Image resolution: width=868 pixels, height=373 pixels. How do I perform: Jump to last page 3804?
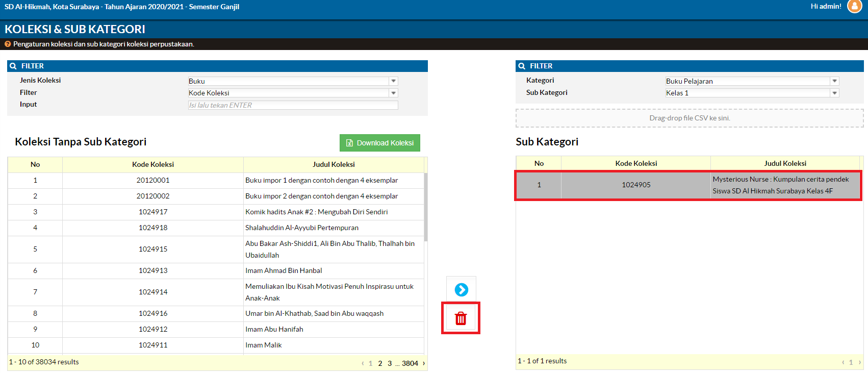point(410,363)
